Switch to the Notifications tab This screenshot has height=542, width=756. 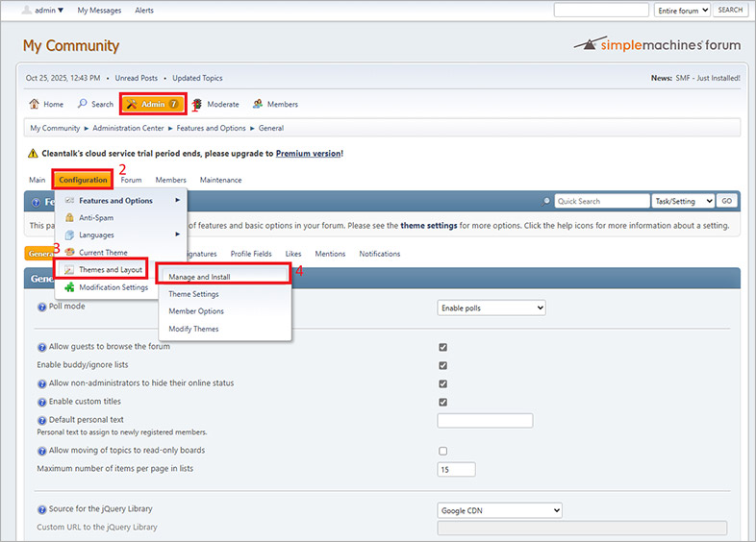tap(380, 254)
